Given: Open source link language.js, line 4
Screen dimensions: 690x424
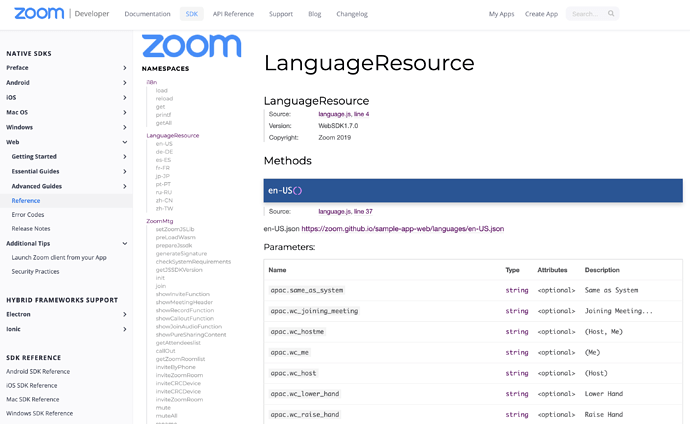Looking at the screenshot, I should pyautogui.click(x=344, y=114).
